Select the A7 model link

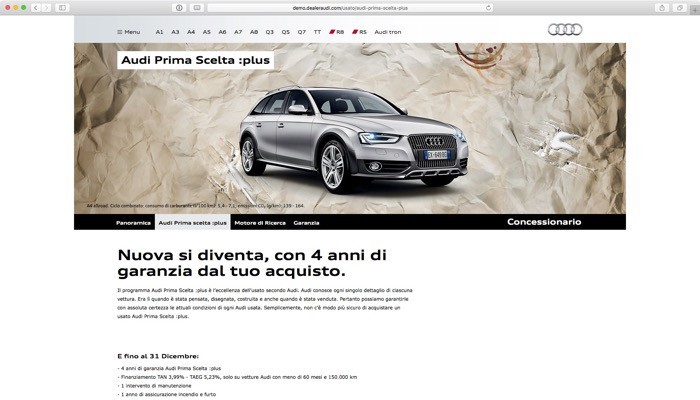click(238, 32)
